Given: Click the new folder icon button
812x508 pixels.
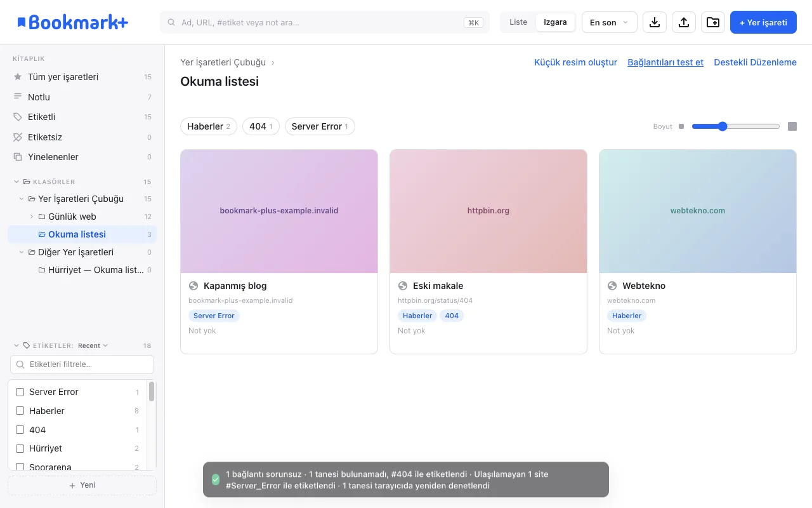Looking at the screenshot, I should [713, 22].
